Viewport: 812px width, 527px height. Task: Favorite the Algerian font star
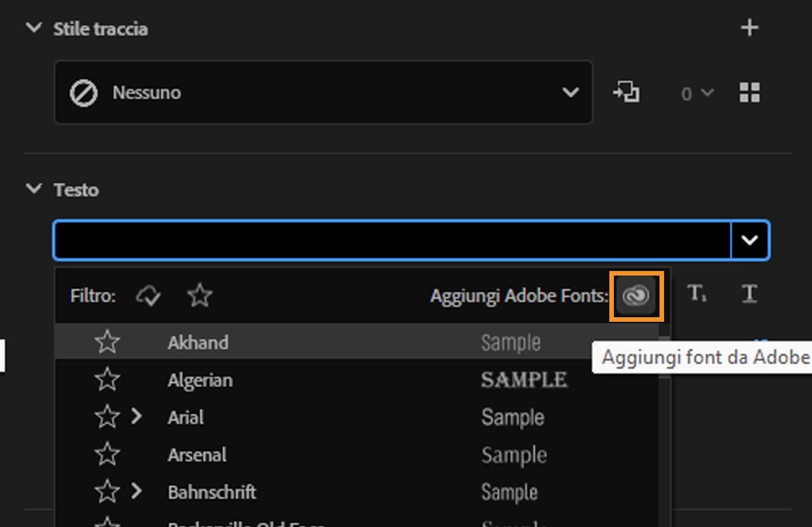point(108,380)
